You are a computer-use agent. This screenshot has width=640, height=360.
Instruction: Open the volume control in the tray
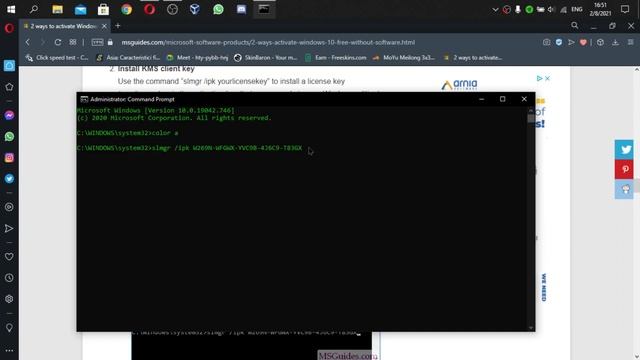point(551,9)
